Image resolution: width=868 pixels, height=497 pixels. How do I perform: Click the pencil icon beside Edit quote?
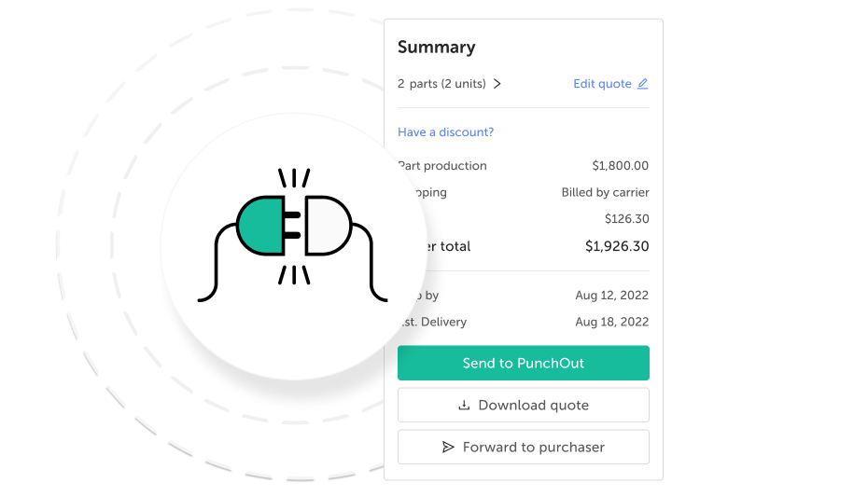point(642,84)
